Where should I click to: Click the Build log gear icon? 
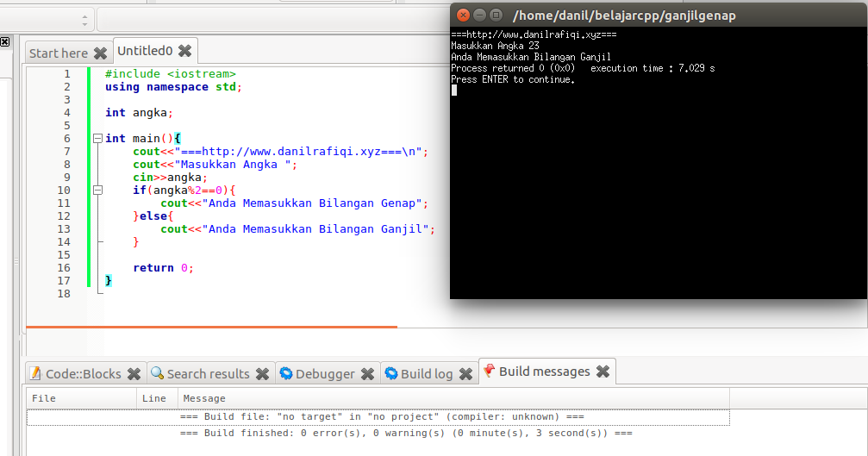coord(391,373)
